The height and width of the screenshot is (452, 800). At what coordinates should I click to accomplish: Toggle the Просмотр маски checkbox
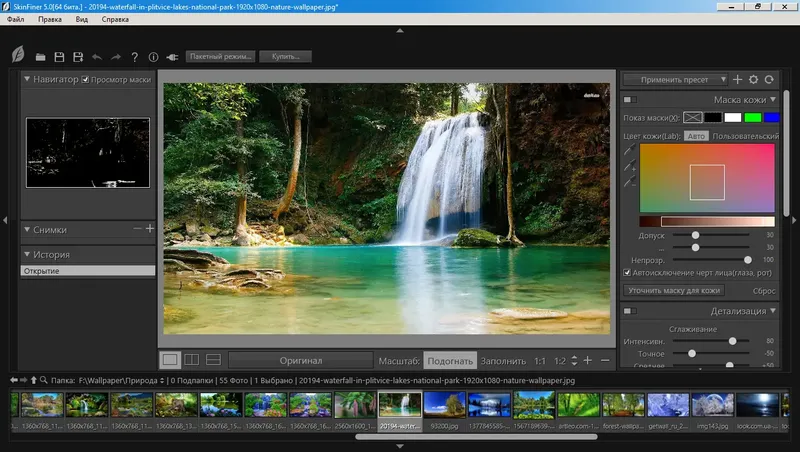(x=85, y=80)
